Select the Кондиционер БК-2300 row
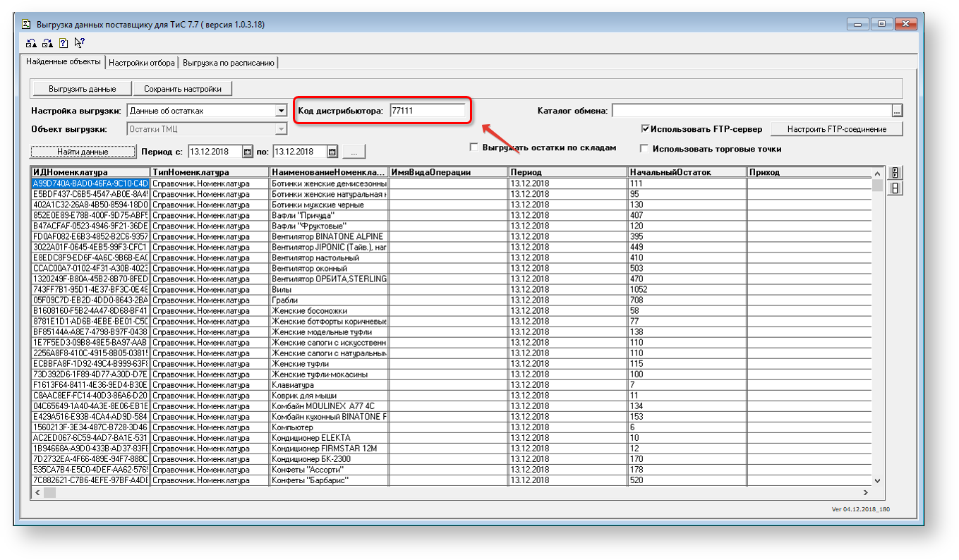Screen dimensions: 959x560 pyautogui.click(x=452, y=459)
